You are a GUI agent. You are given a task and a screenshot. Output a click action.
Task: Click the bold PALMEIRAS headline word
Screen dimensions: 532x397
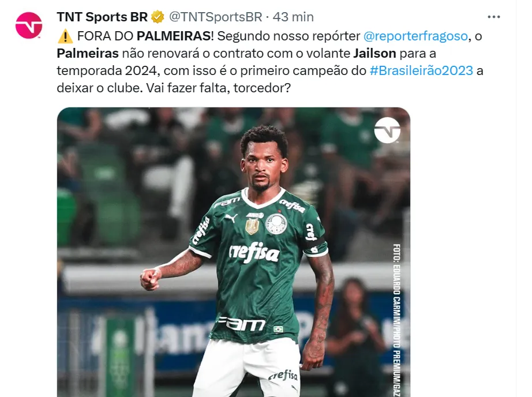(174, 36)
